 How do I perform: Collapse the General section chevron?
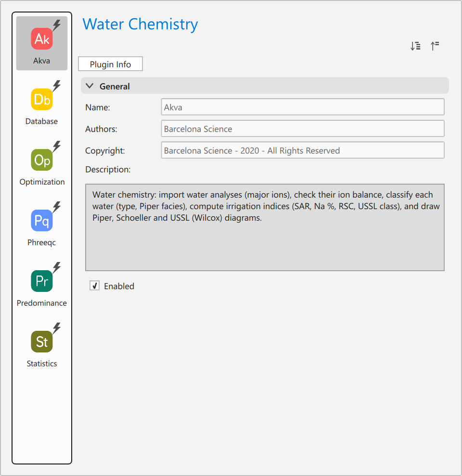point(90,86)
